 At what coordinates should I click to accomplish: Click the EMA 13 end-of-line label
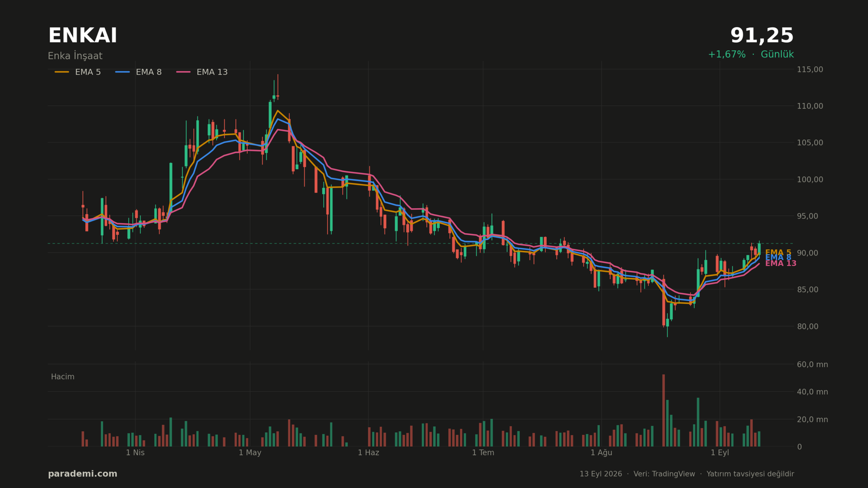[781, 264]
